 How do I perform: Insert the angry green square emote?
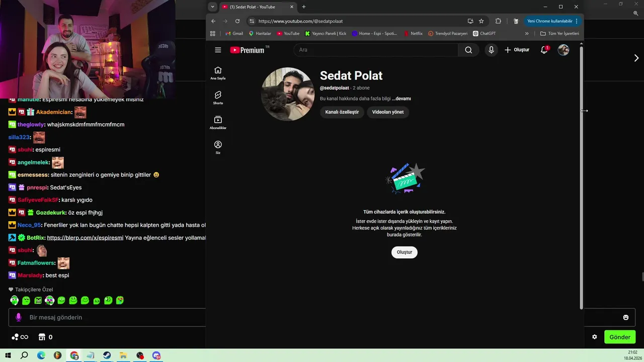[x=38, y=300]
